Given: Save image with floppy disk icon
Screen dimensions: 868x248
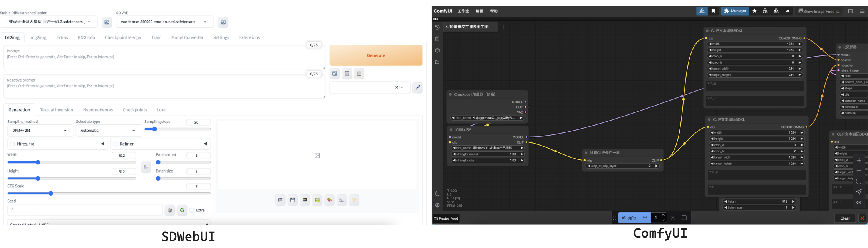Looking at the screenshot, I should tap(293, 200).
